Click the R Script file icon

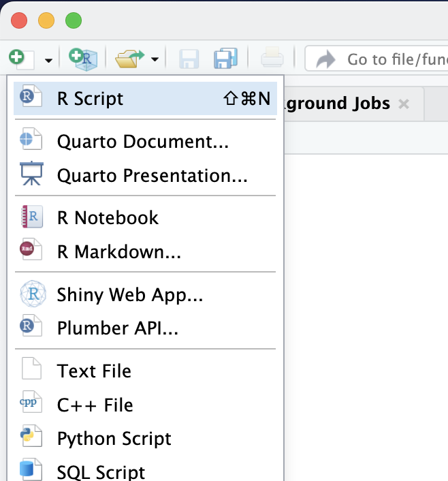tap(31, 96)
